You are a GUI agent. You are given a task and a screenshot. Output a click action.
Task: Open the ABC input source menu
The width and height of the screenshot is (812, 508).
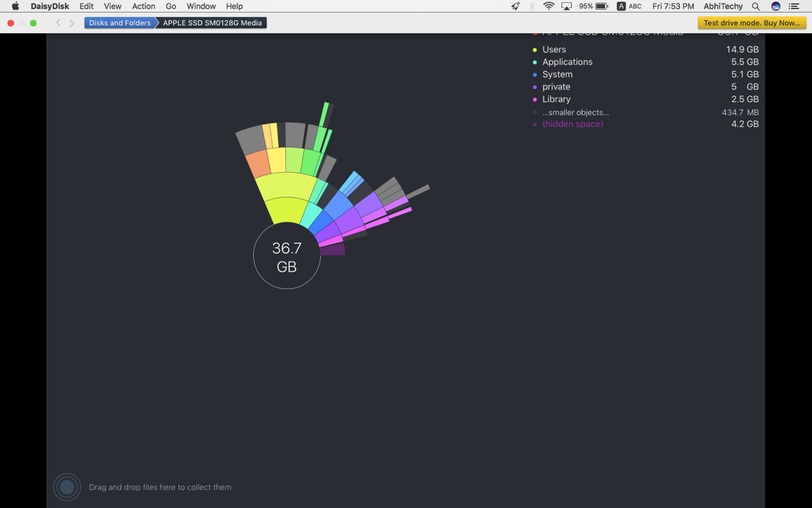click(x=629, y=6)
